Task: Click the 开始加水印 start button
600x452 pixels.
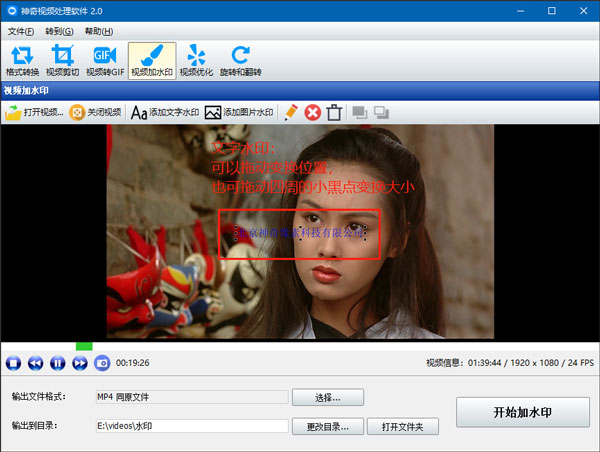Action: point(523,412)
